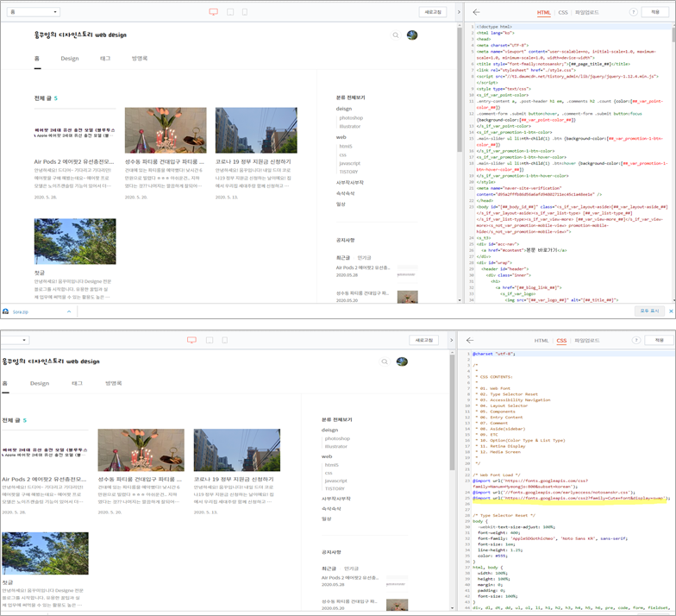Open 방명록 menu in bottom blog preview

114,383
